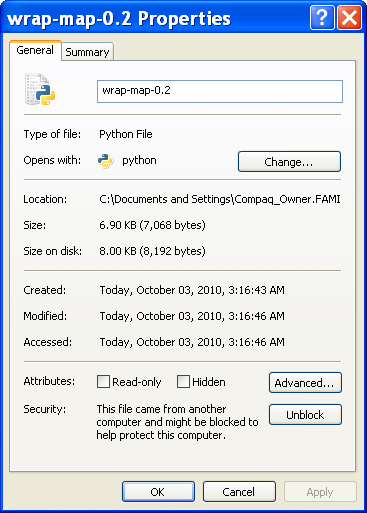Click the 'python' program name
This screenshot has width=367, height=513.
[x=139, y=161]
